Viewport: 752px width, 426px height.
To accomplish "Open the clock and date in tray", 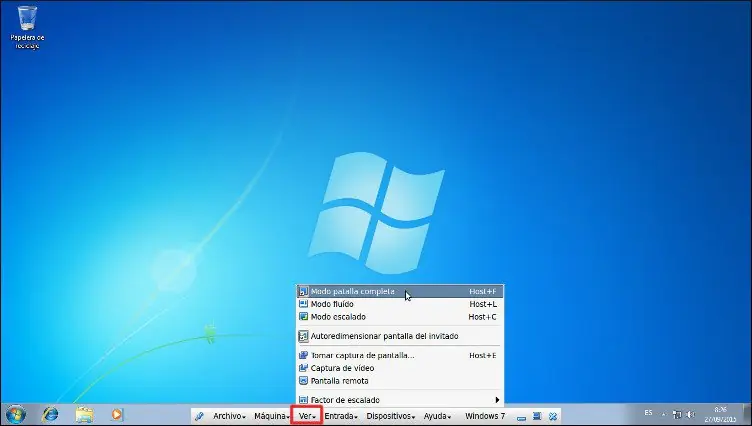I will pos(720,414).
